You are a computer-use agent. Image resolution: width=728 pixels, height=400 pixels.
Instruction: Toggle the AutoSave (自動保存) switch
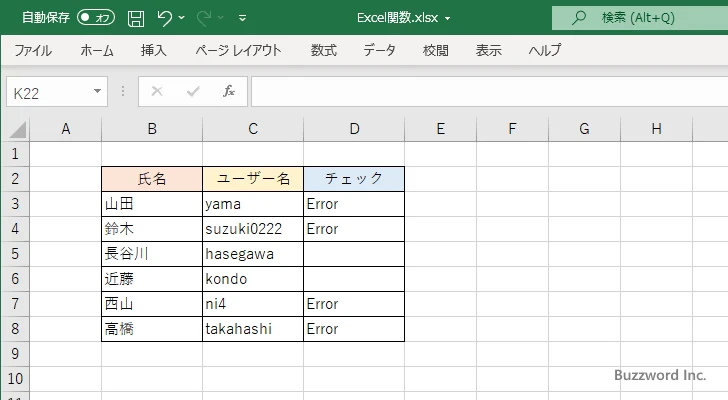95,18
